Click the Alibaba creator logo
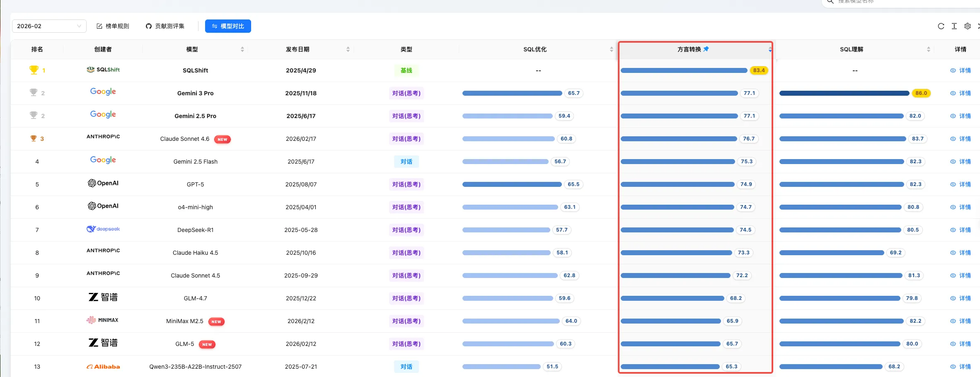The height and width of the screenshot is (377, 980). [x=103, y=367]
